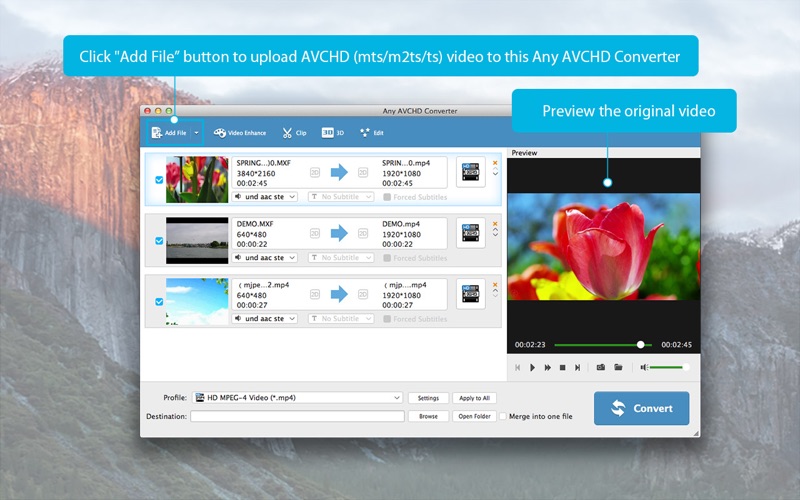Skip to next in preview

577,367
